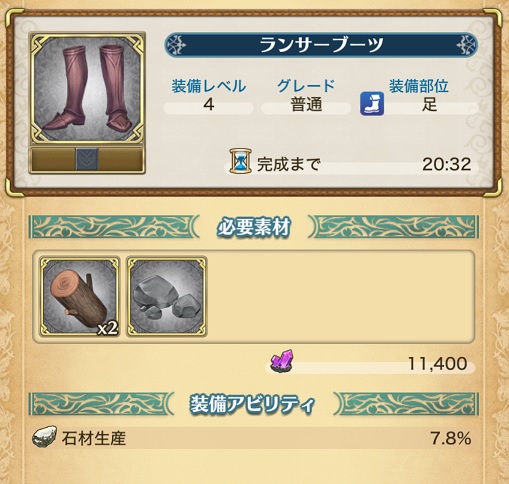Tap the 石材生産 ability row
The width and height of the screenshot is (509, 484).
(252, 438)
